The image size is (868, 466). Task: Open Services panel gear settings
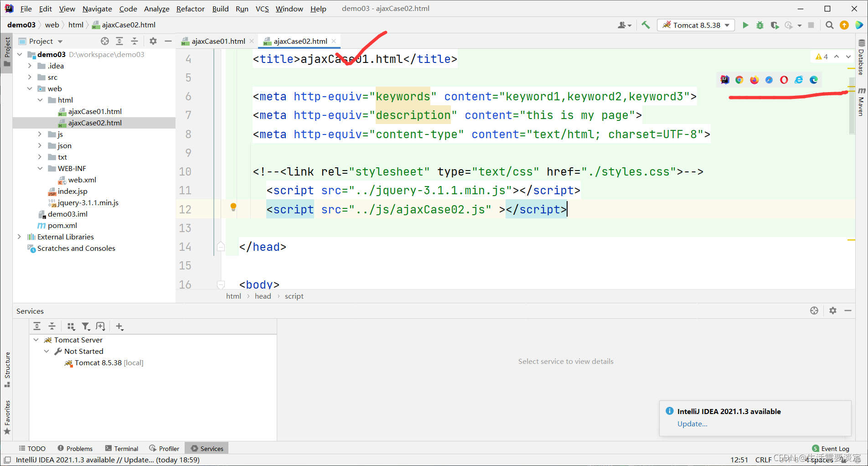(833, 311)
